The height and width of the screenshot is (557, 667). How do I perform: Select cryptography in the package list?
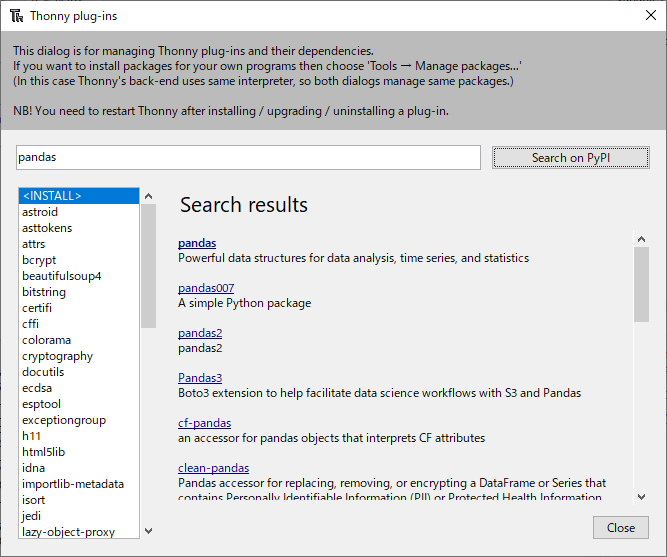[79, 356]
